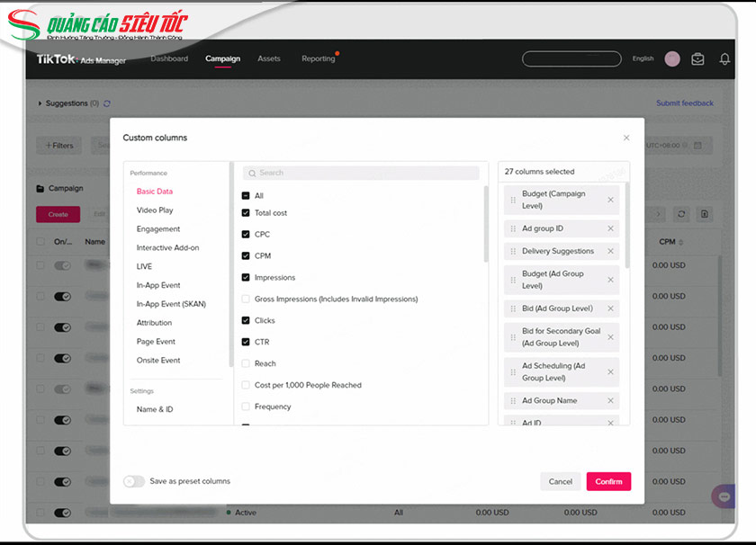
Task: Open the briefcase icon in top bar
Action: (x=697, y=59)
